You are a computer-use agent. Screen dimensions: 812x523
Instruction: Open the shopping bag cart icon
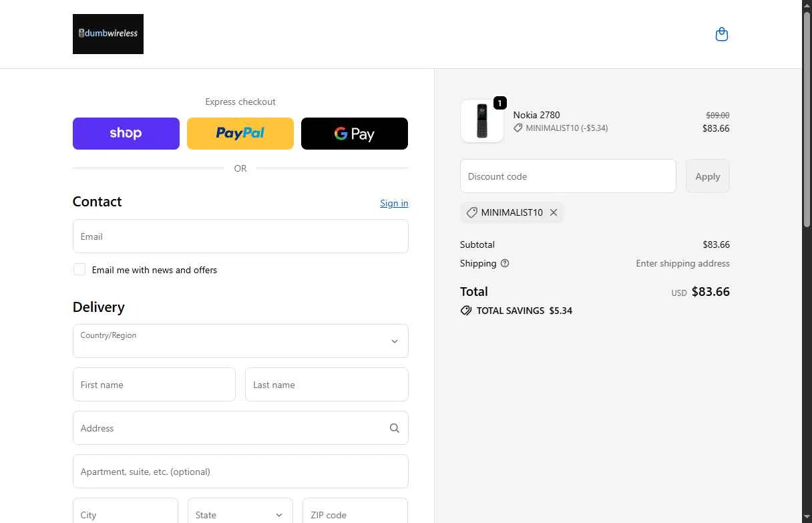(721, 34)
